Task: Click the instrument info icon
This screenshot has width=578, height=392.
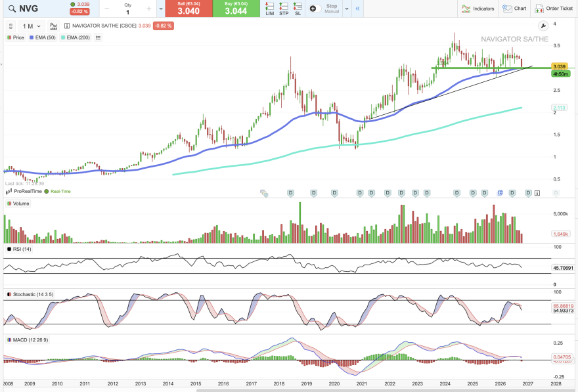Action: (67, 26)
